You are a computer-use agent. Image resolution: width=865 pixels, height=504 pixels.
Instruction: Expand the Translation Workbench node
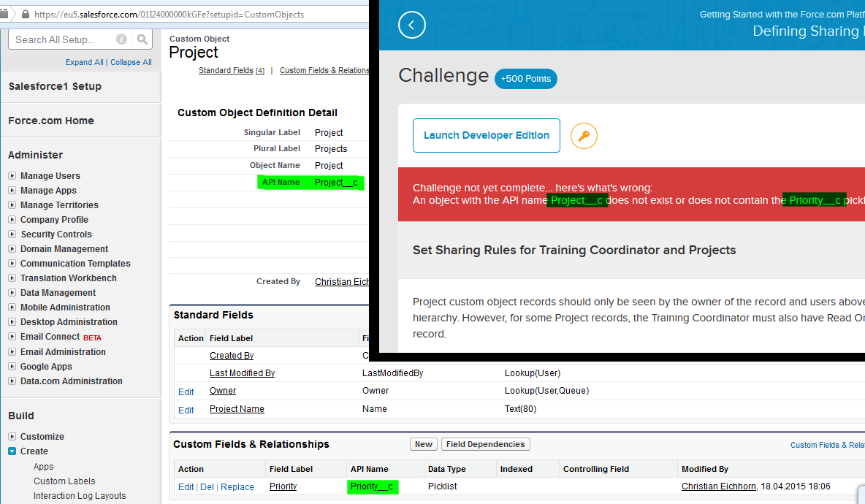pos(12,278)
